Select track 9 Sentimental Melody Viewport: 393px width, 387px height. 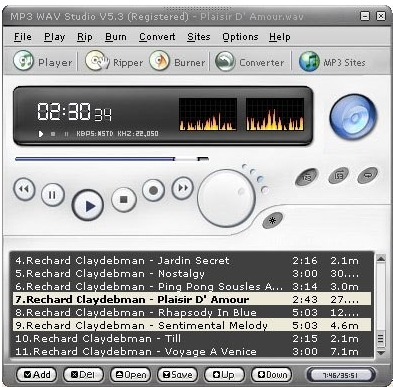coord(192,325)
